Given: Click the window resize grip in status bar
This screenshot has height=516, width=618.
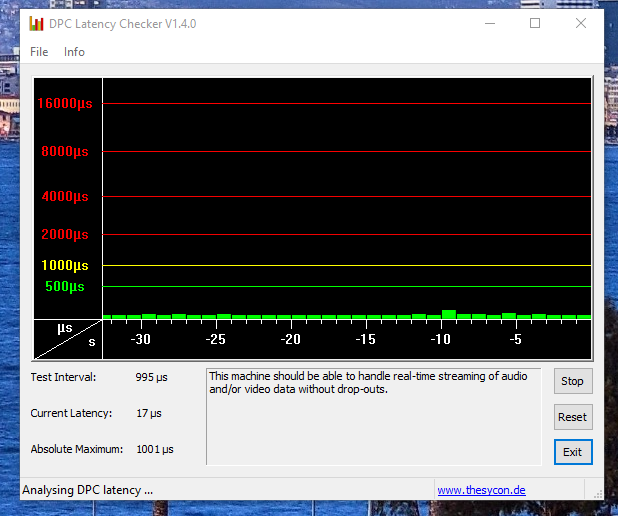Looking at the screenshot, I should (598, 494).
